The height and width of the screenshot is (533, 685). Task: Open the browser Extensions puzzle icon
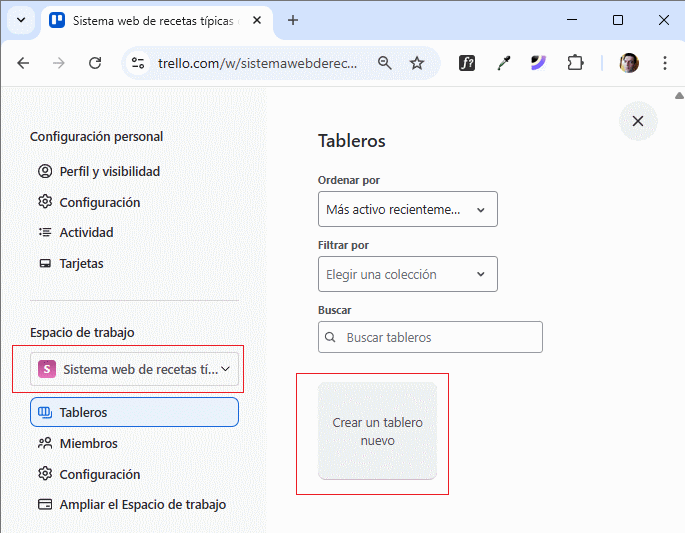coord(575,63)
